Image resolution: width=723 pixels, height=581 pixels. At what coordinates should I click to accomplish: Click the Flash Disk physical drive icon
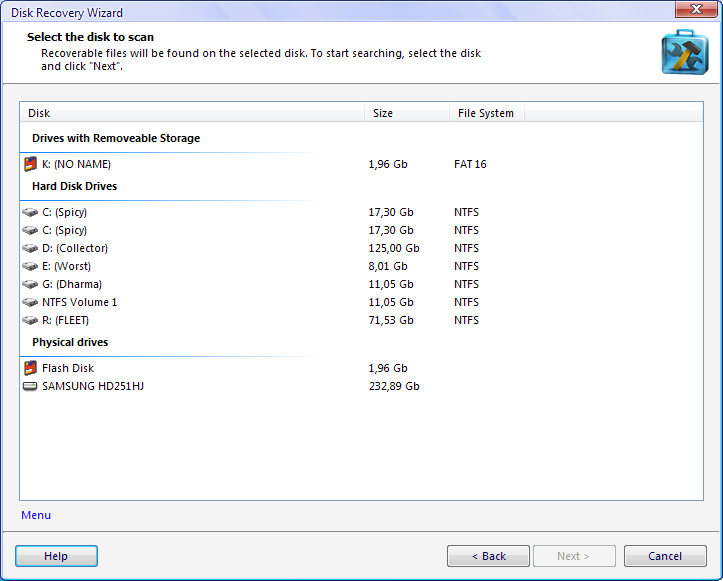coord(30,368)
